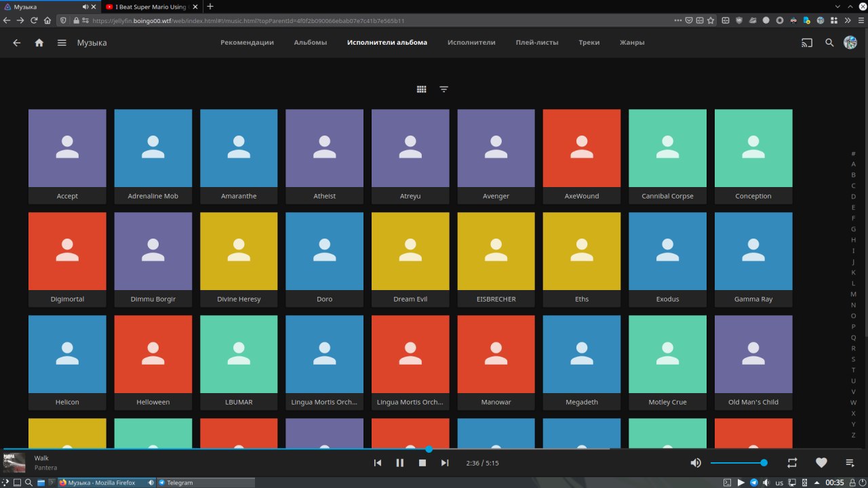Open the Jellyfin home page icon

click(39, 43)
